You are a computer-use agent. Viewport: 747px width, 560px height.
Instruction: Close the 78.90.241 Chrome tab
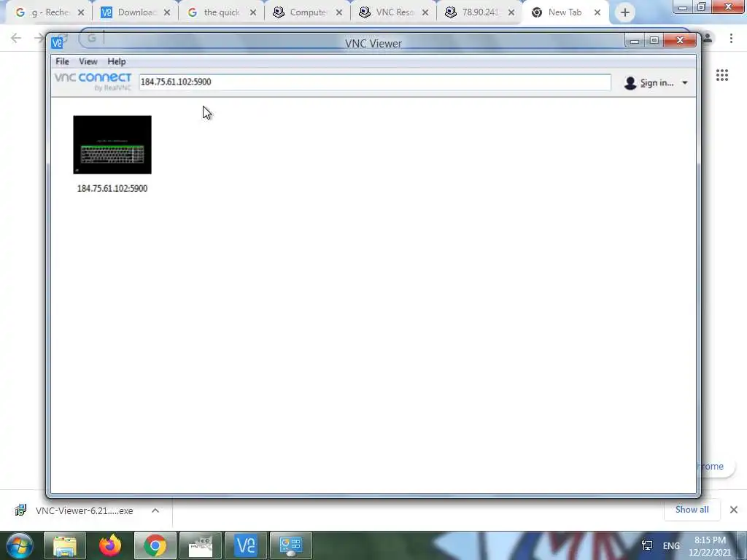(x=511, y=13)
